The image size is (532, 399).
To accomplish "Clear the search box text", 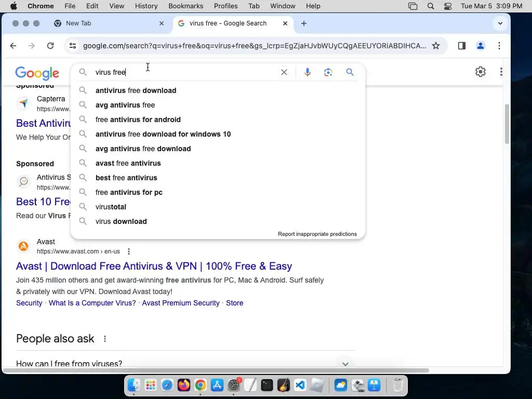I will [x=284, y=72].
